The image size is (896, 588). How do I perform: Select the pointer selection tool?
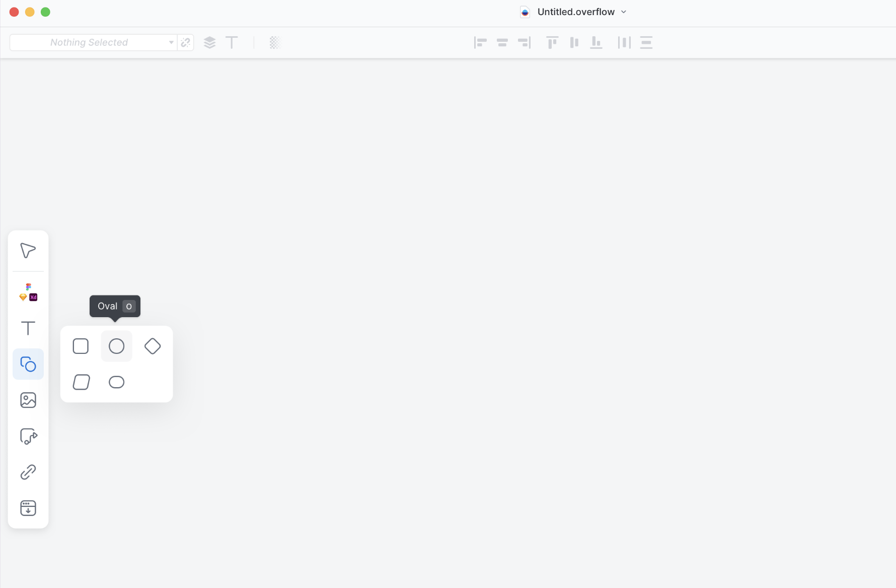coord(28,251)
